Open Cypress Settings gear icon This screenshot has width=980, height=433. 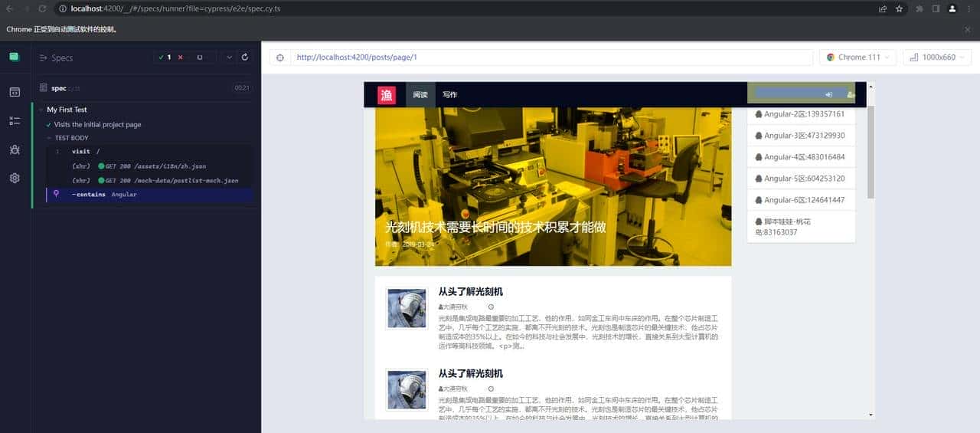point(15,178)
